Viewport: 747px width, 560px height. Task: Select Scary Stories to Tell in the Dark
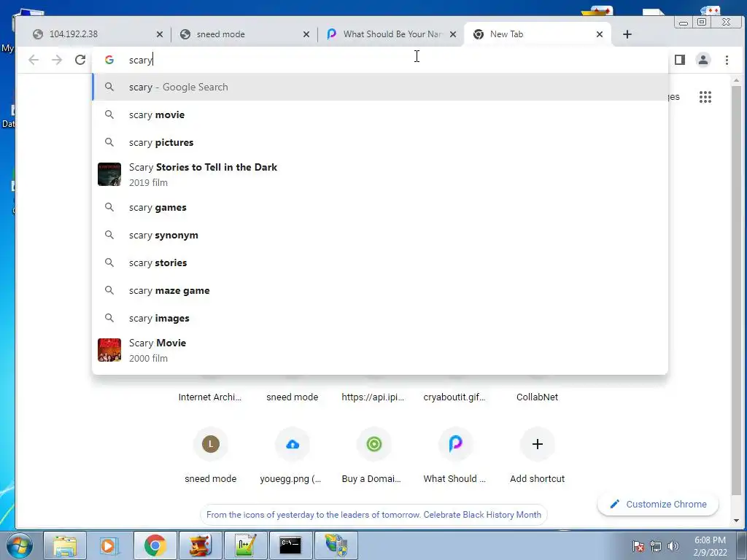pos(380,174)
